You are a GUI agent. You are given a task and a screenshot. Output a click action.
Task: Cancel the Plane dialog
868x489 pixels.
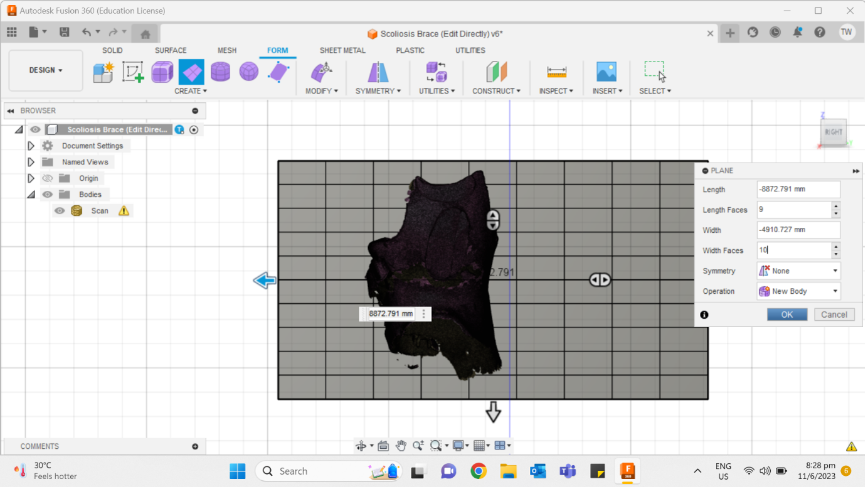(834, 315)
